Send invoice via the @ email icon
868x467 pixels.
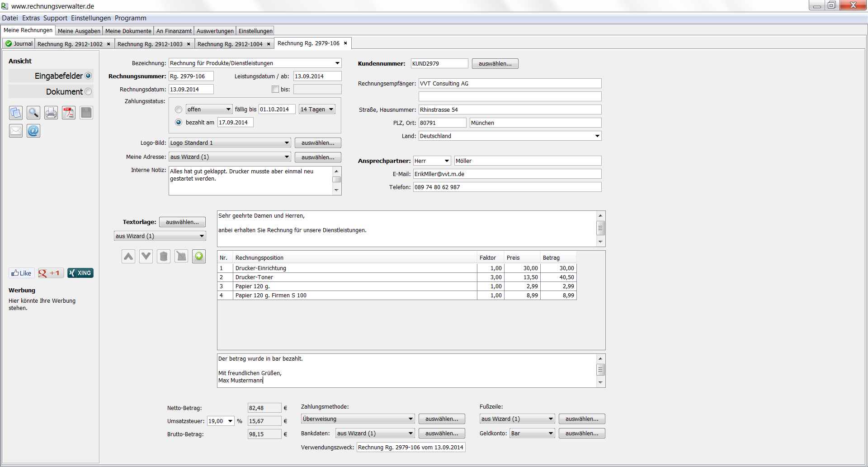[33, 131]
